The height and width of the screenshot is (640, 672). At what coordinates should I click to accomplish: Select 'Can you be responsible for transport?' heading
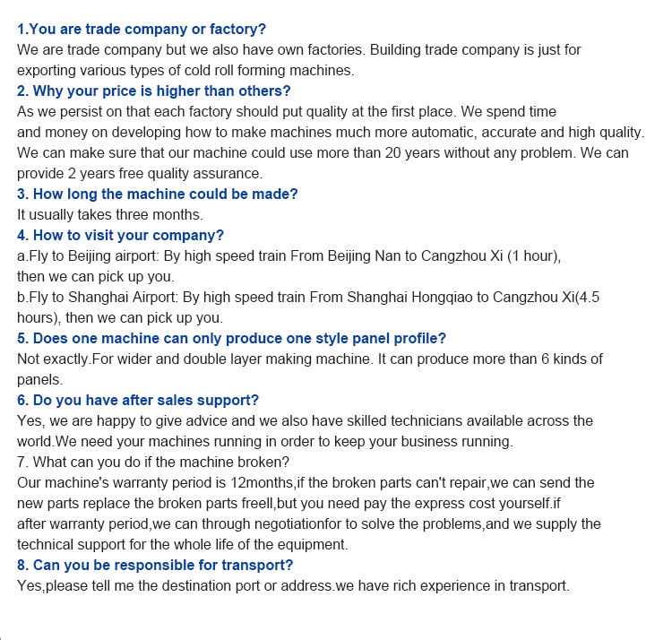(x=155, y=565)
